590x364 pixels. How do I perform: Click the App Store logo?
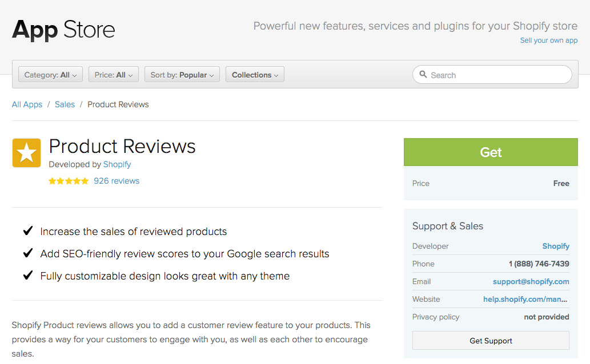[63, 29]
